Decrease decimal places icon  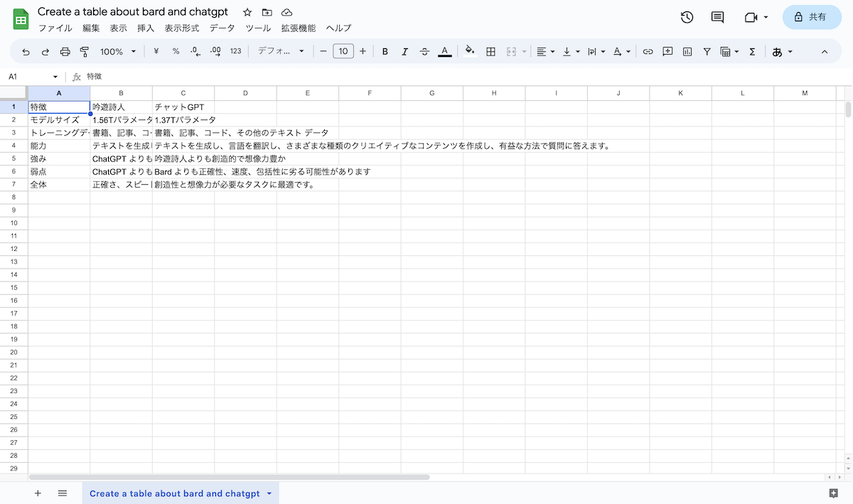coord(195,51)
